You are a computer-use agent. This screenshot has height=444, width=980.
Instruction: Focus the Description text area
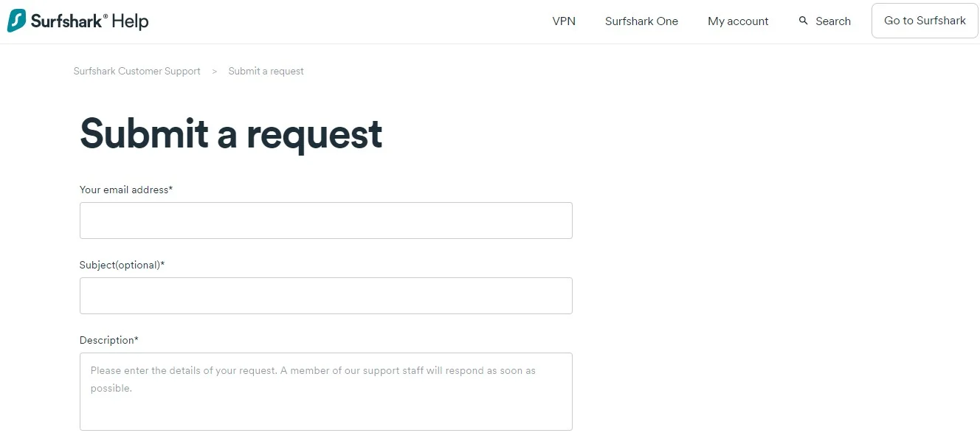point(326,392)
